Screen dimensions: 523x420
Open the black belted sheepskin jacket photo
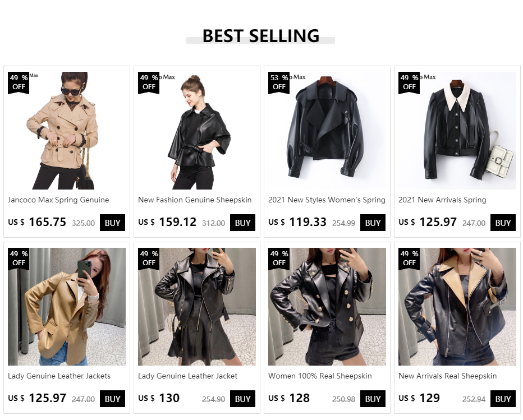(x=197, y=131)
